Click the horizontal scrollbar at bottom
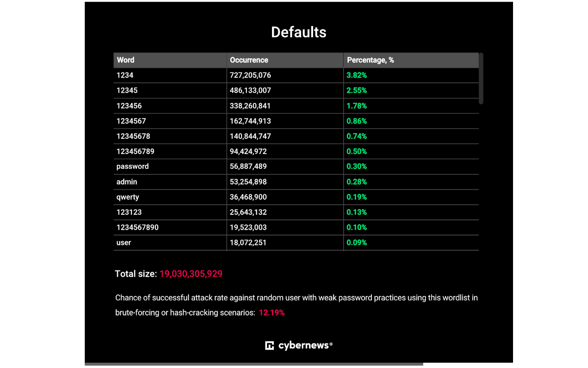588x368 pixels. (x=254, y=364)
